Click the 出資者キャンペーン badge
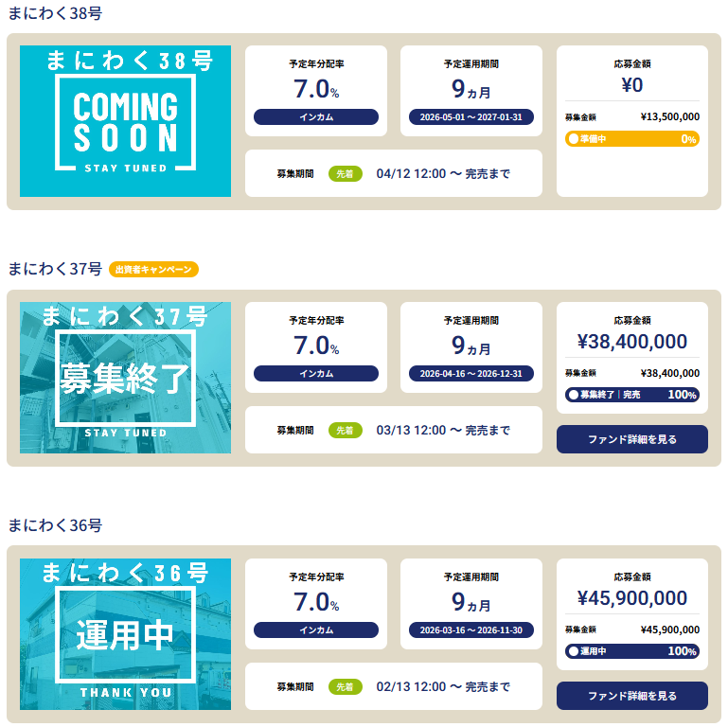Image resolution: width=728 pixels, height=727 pixels. click(153, 270)
